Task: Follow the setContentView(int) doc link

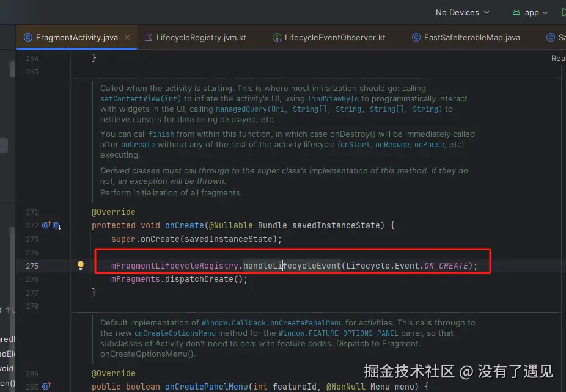Action: point(141,99)
